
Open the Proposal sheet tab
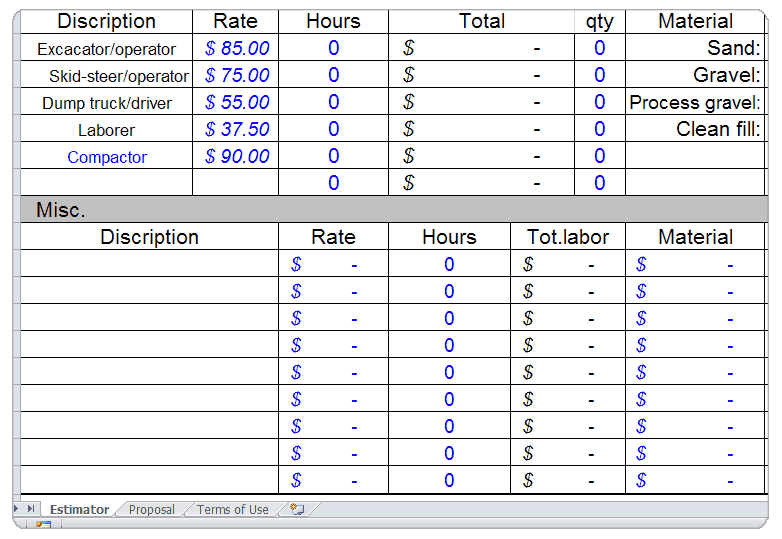(152, 510)
